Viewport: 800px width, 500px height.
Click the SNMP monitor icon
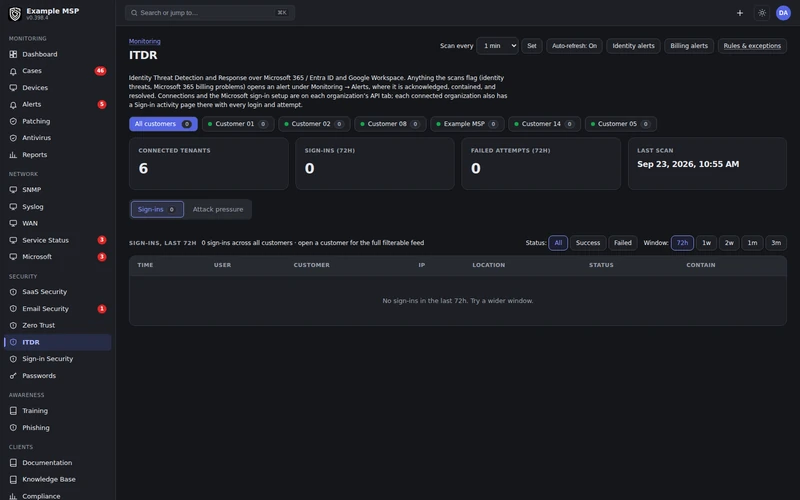pos(13,190)
